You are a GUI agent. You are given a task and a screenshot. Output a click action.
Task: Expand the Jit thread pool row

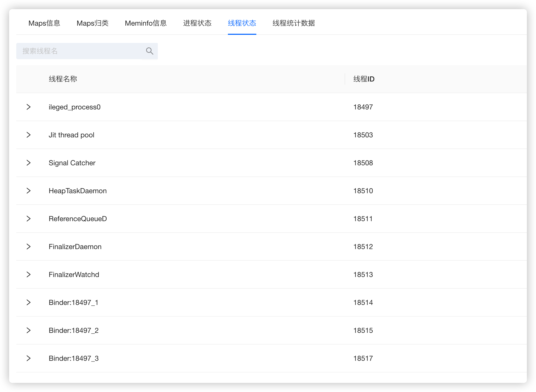point(28,135)
